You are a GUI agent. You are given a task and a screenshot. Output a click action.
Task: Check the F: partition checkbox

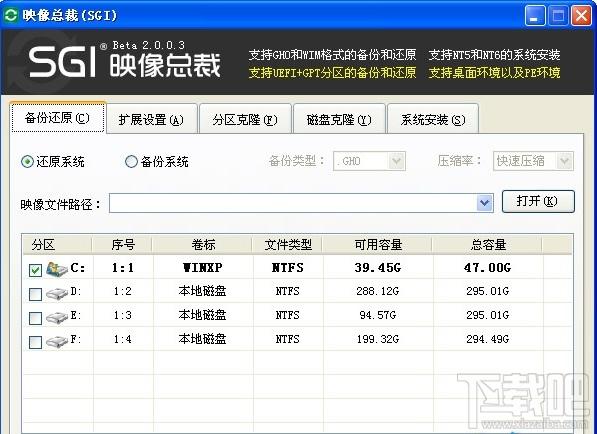pos(35,342)
